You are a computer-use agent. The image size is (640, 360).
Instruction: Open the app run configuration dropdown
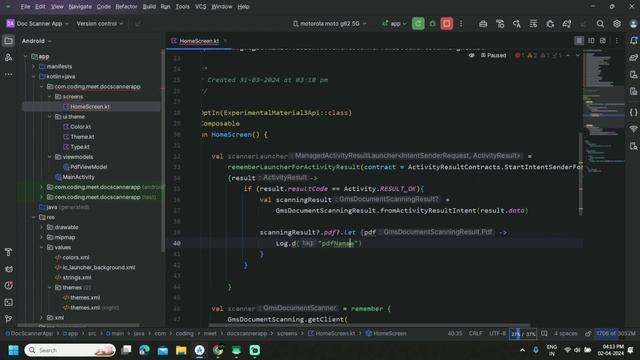(394, 24)
